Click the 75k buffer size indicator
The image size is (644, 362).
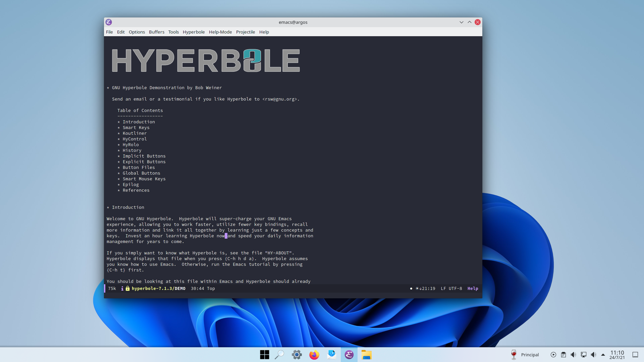point(112,289)
